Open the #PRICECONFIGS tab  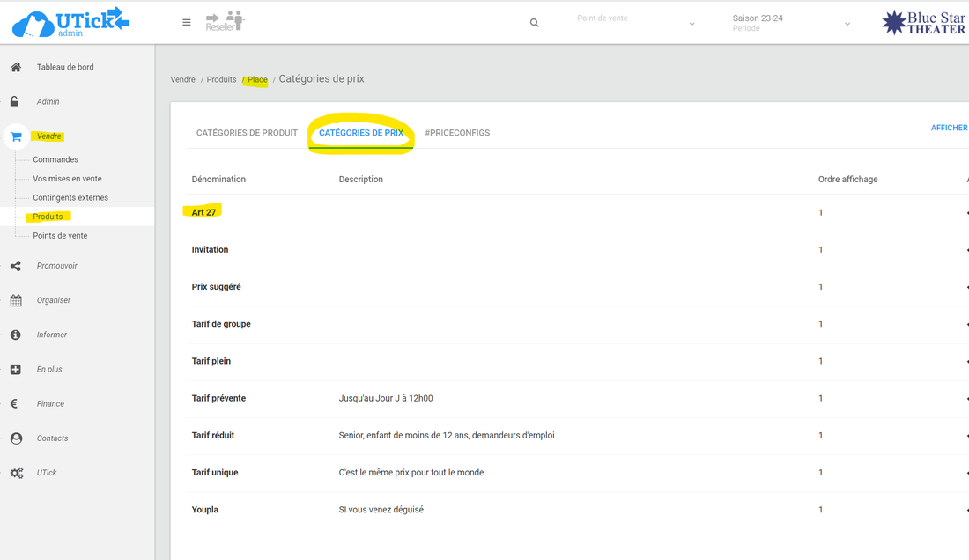[x=457, y=133]
